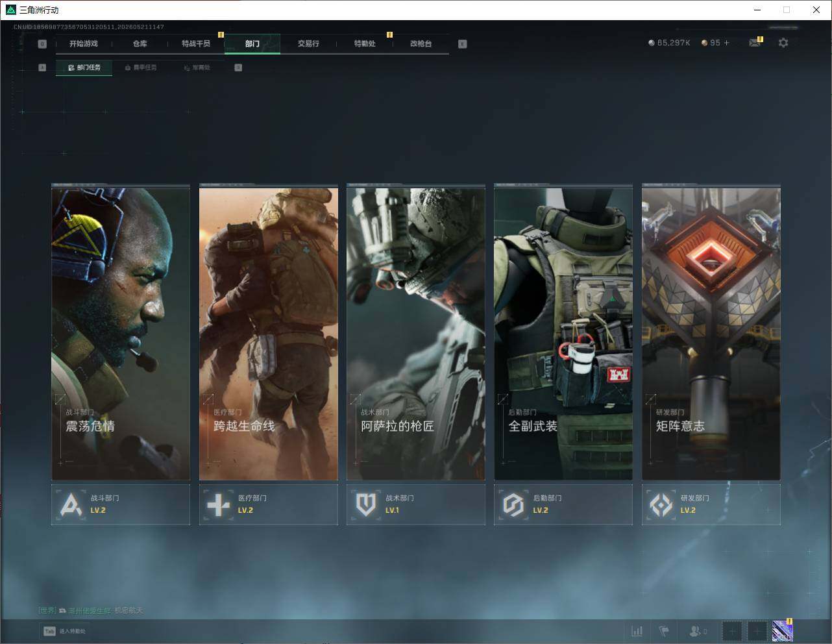Screen dimensions: 832x644
Task: Open the 开始游戏 tab
Action: (x=84, y=43)
